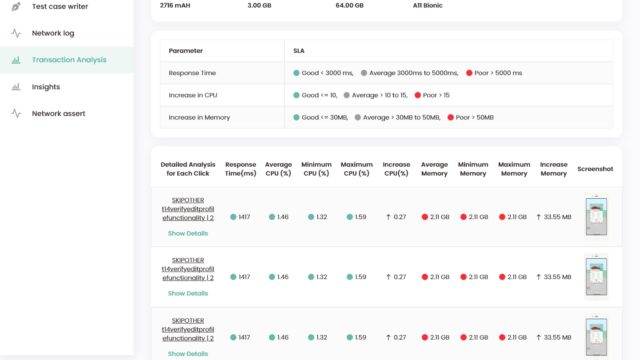Click the Network assert pulse icon
Screen dimensions: 640x360
pos(16,113)
